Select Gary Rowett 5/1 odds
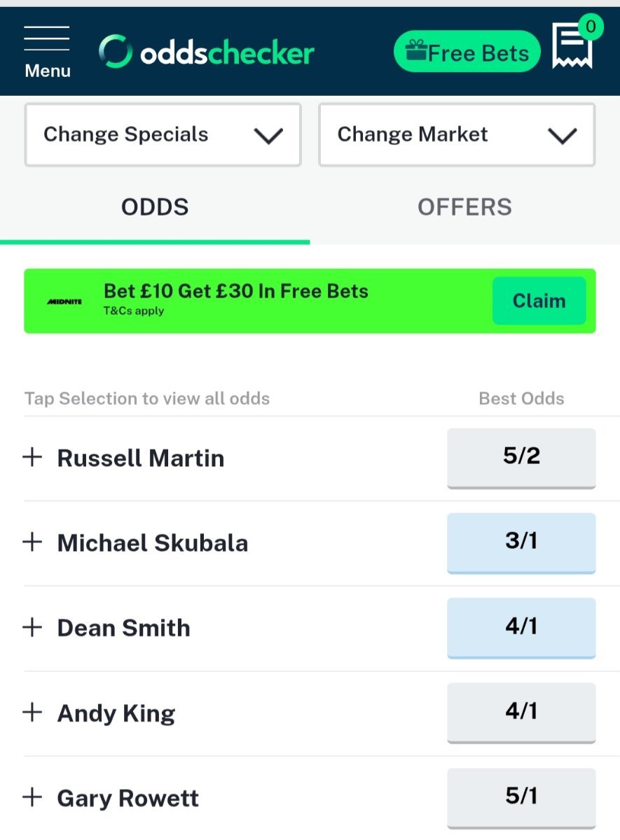The width and height of the screenshot is (620, 840). [x=521, y=797]
